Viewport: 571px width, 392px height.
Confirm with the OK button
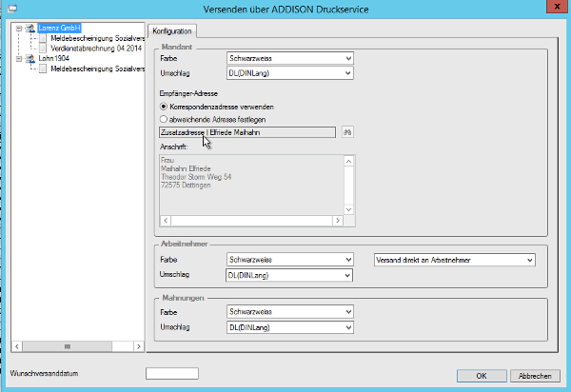click(482, 376)
